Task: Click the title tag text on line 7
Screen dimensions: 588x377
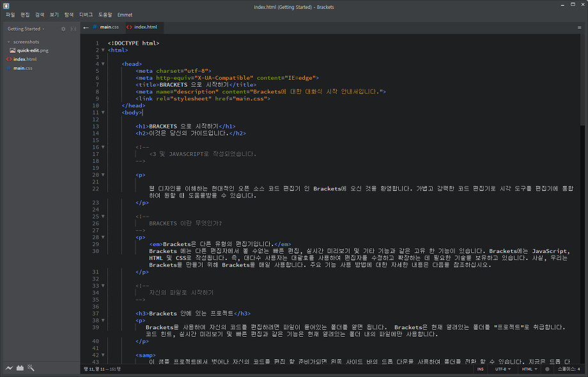Action: point(194,85)
